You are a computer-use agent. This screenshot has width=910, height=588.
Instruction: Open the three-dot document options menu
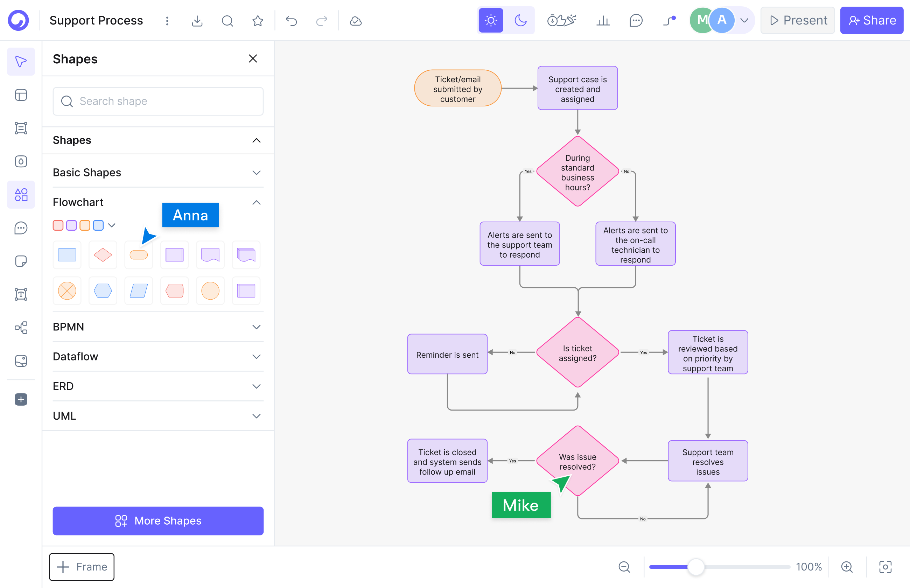point(167,21)
